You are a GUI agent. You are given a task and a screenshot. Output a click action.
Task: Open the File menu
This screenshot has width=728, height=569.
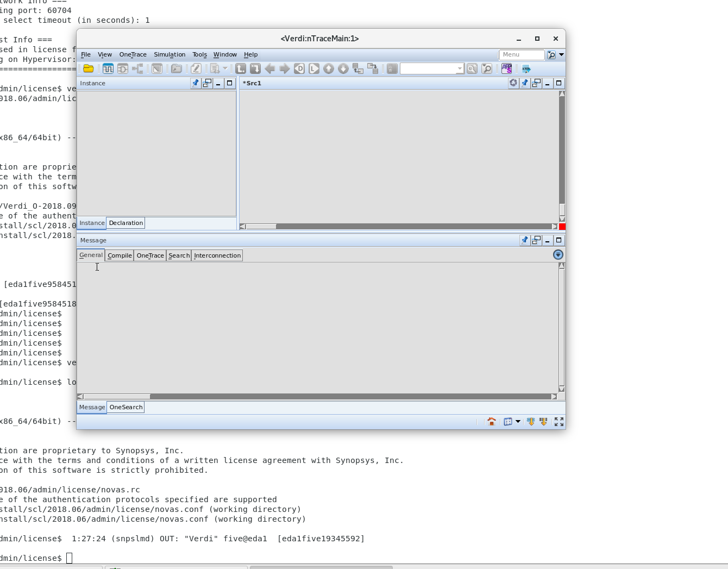point(86,54)
